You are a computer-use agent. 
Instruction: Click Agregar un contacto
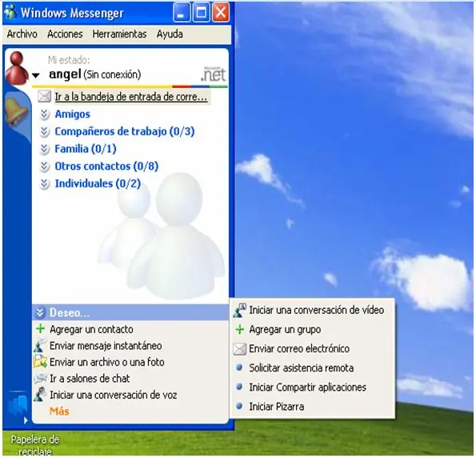(x=91, y=329)
